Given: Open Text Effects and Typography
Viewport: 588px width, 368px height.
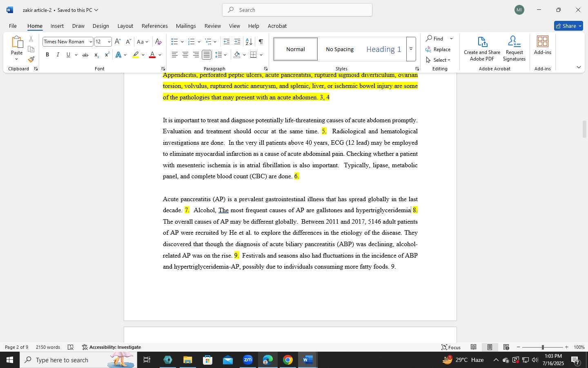Looking at the screenshot, I should [118, 55].
